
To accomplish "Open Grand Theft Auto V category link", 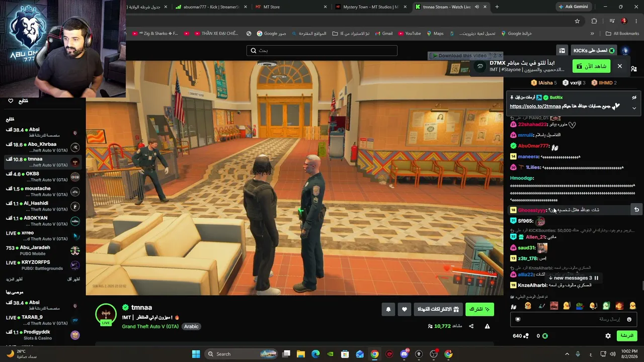I will click(x=150, y=326).
